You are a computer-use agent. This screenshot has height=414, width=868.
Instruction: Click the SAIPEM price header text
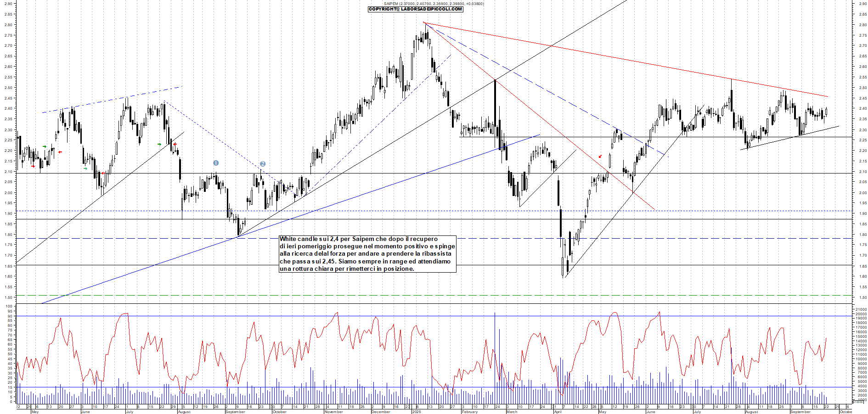[x=434, y=4]
